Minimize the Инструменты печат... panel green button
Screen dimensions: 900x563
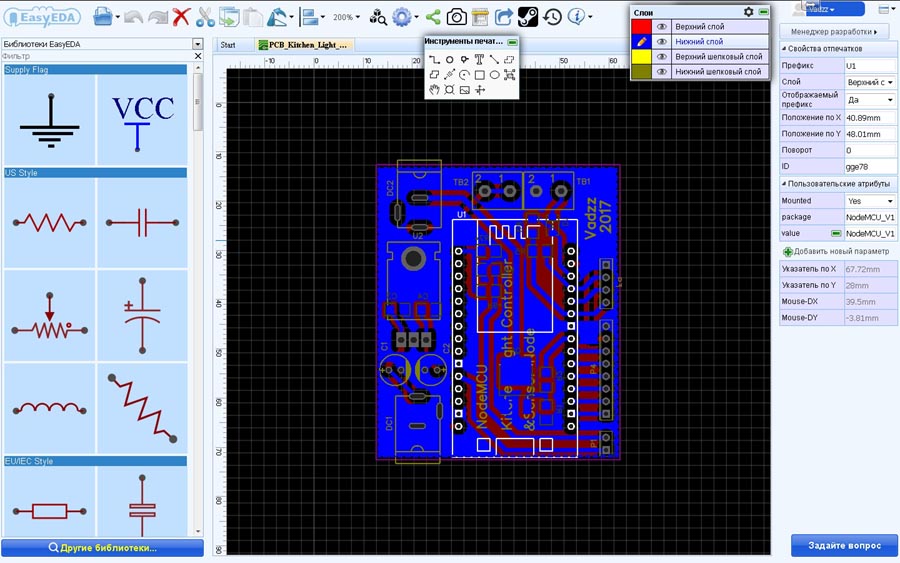coord(513,42)
